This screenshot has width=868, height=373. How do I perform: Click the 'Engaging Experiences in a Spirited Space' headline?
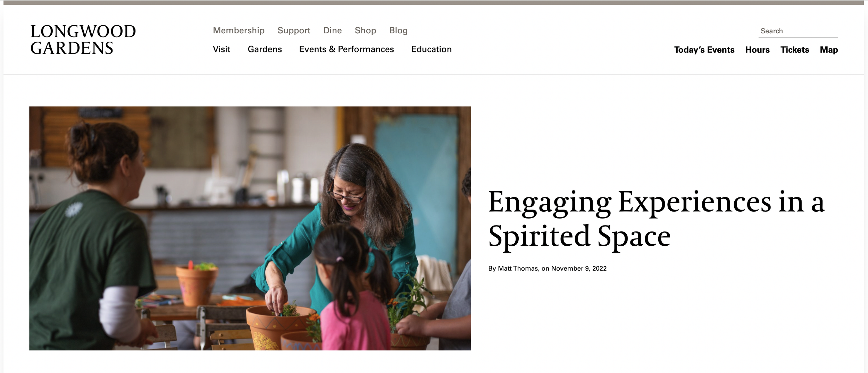pyautogui.click(x=656, y=219)
